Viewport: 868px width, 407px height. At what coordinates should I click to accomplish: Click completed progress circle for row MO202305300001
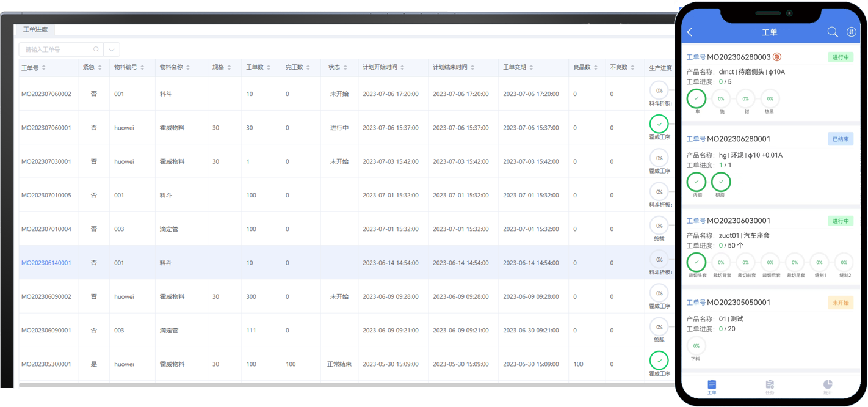[x=659, y=361]
